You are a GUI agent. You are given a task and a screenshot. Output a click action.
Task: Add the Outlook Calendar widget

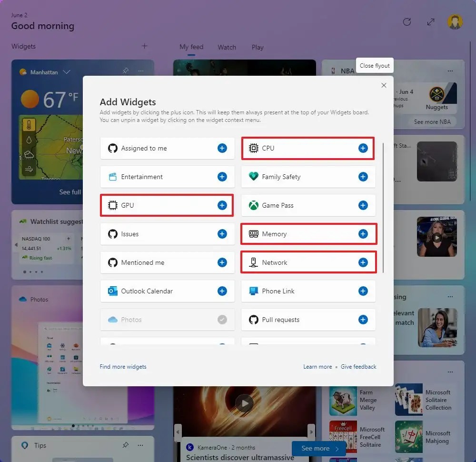click(x=222, y=291)
